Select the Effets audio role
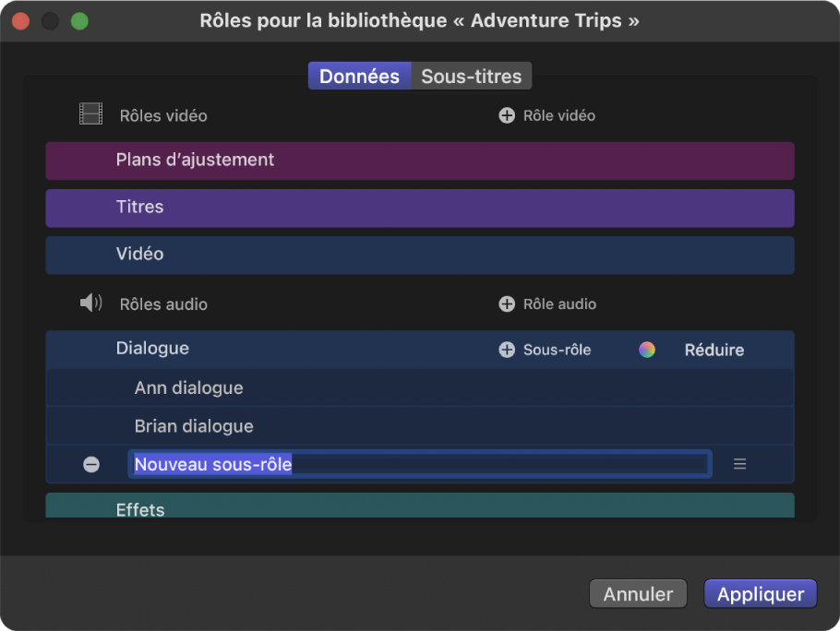840x631 pixels. coord(420,506)
